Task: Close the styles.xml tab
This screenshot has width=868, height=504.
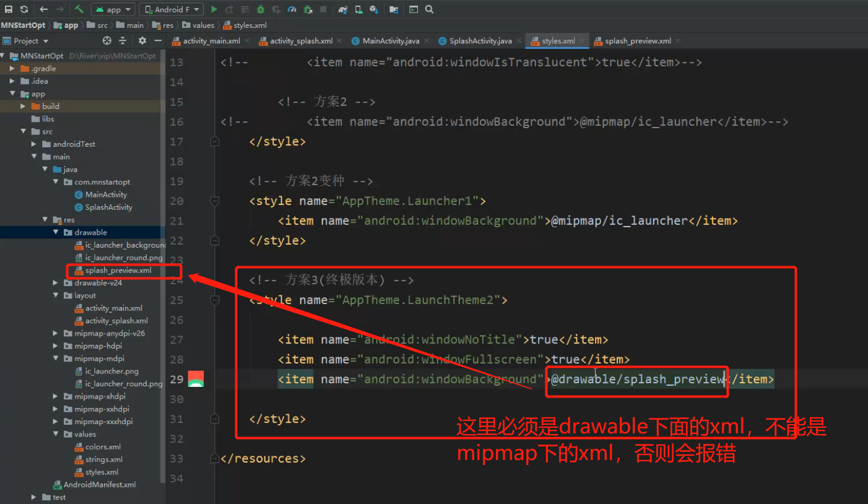Action: tap(581, 41)
